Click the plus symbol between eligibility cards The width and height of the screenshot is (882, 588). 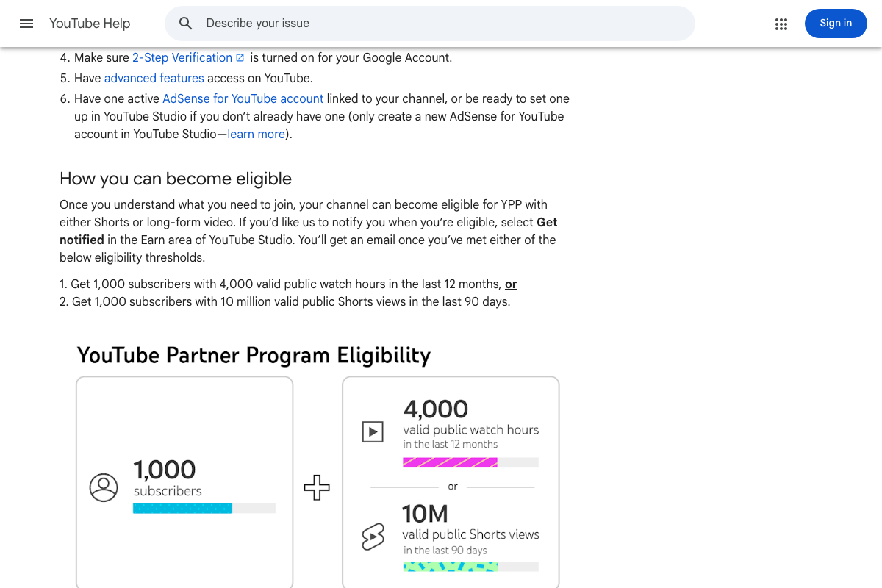tap(317, 487)
